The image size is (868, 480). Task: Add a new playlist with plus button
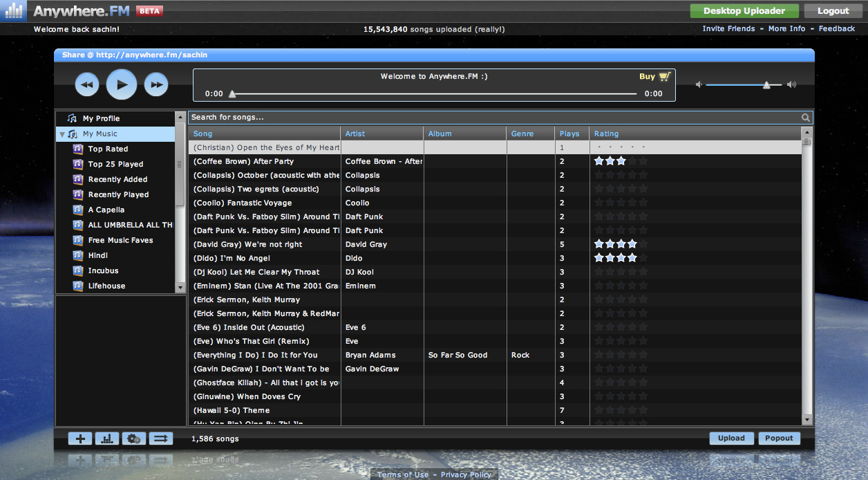coord(80,439)
